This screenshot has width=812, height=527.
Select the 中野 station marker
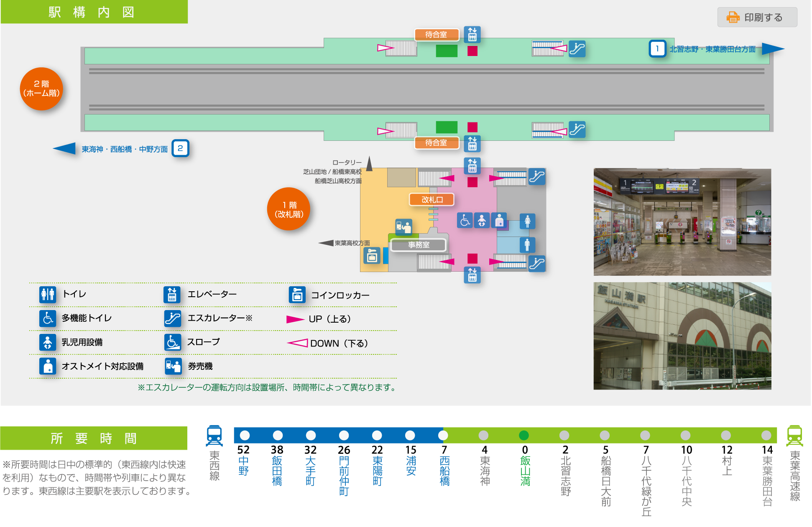tap(245, 435)
